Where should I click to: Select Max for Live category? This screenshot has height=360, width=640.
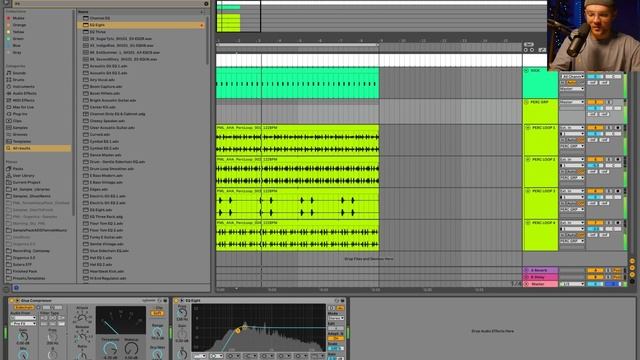(23, 107)
